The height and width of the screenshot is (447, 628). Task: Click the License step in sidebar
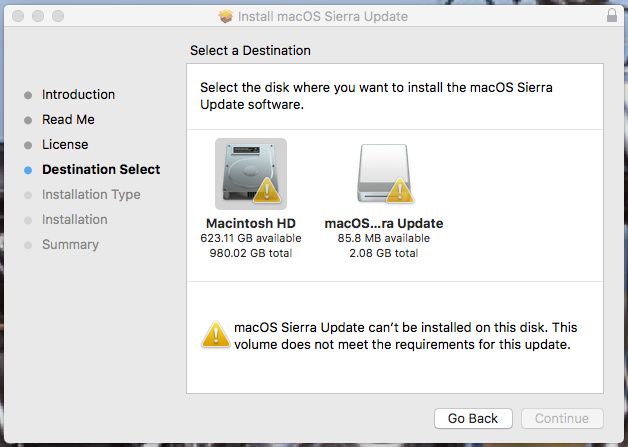click(x=65, y=145)
